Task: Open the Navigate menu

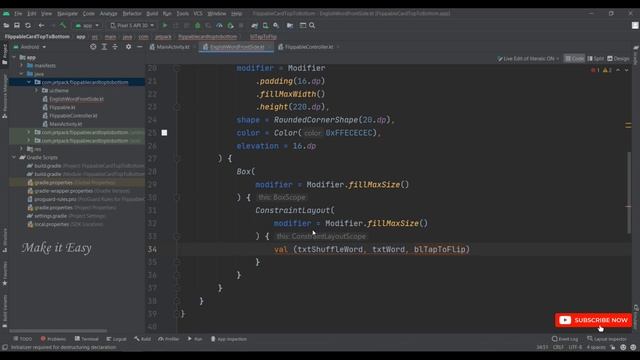Action: click(67, 13)
